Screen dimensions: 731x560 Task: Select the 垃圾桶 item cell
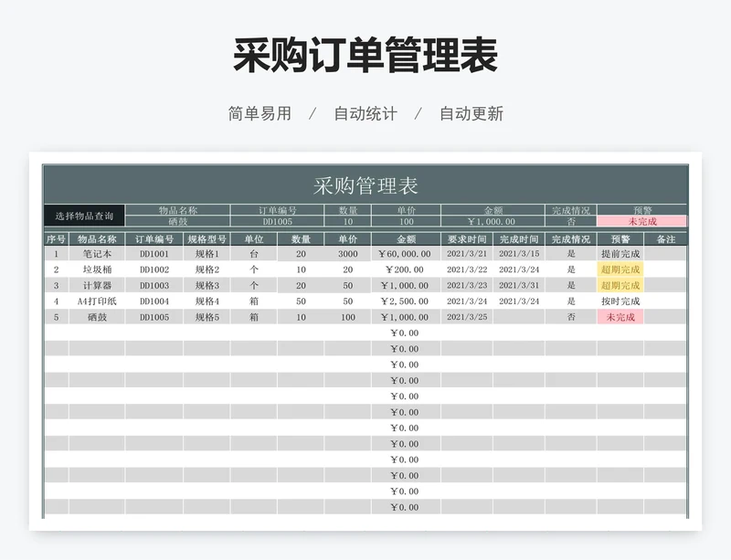click(97, 269)
